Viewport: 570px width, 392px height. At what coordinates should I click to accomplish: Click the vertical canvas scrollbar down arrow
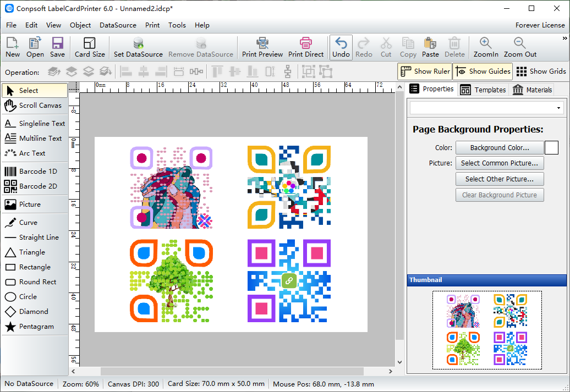click(x=399, y=362)
